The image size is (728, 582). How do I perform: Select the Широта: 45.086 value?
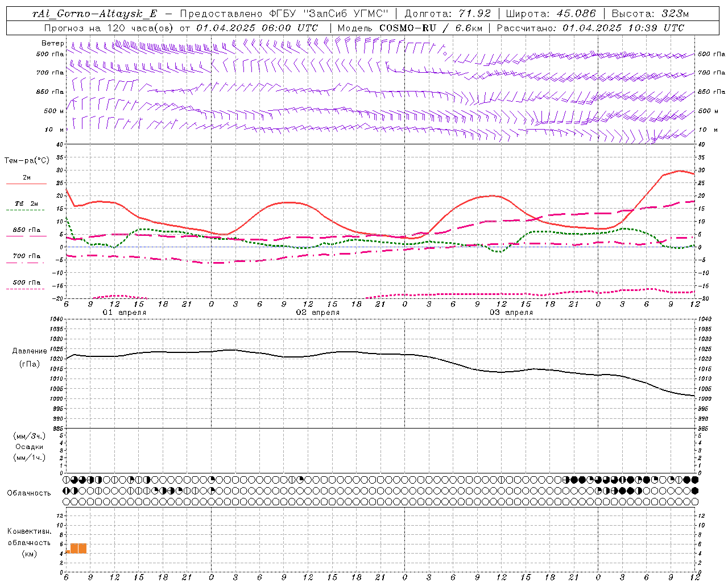551,14
